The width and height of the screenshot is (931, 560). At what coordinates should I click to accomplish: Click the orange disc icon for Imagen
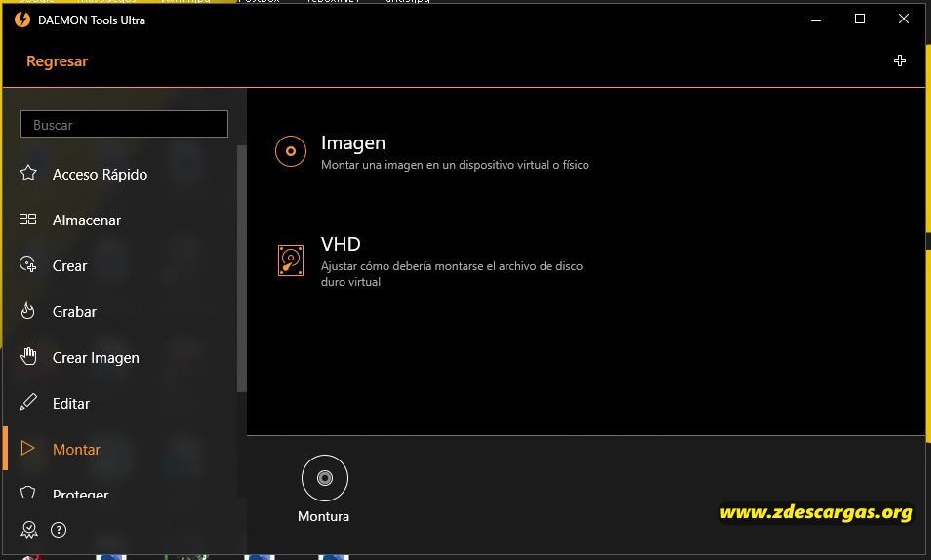291,151
